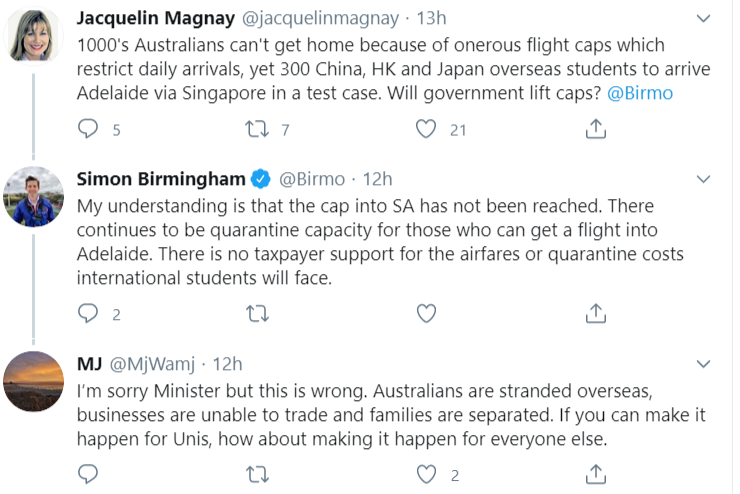This screenshot has height=494, width=740.
Task: Share Simon Birmingham's tweet
Action: 595,314
